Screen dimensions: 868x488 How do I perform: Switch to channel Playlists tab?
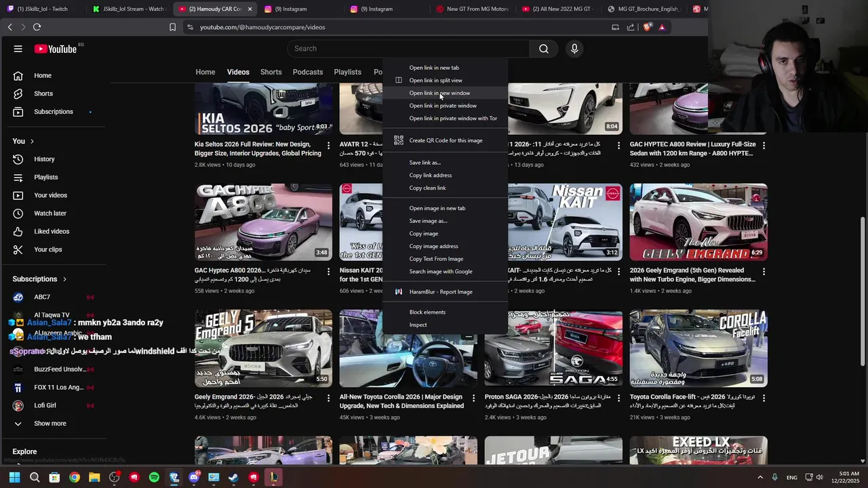click(347, 72)
